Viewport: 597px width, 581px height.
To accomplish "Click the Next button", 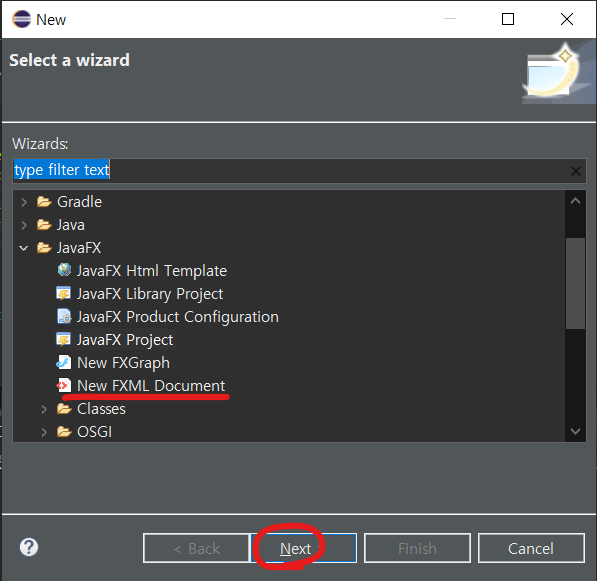I will click(x=303, y=548).
